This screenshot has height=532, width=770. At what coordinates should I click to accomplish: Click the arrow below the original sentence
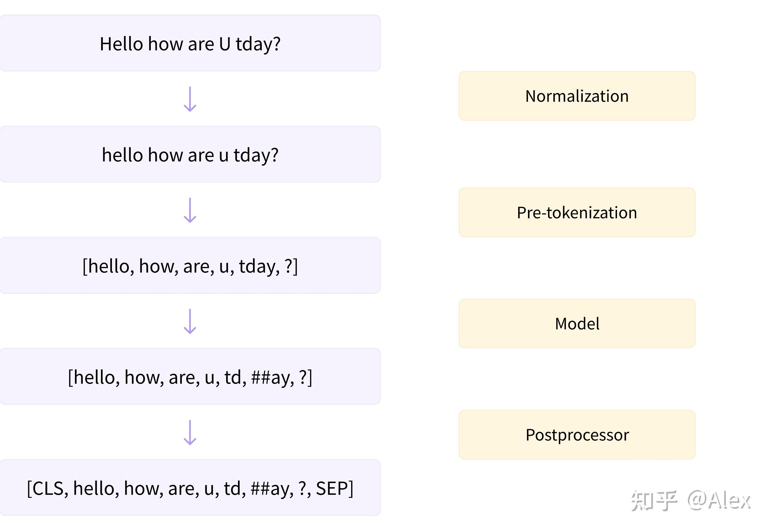[190, 99]
